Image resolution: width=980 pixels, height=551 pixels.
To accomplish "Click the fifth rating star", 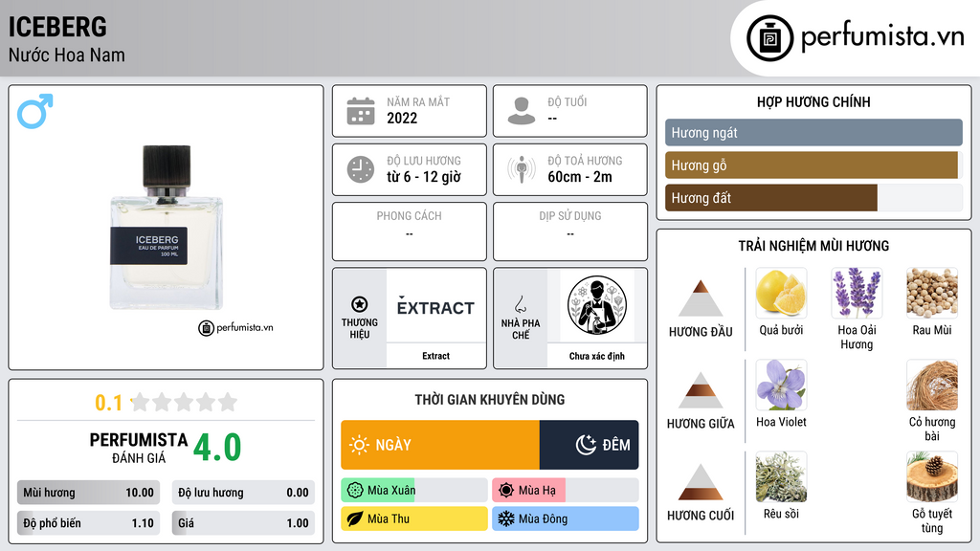I will (x=228, y=403).
